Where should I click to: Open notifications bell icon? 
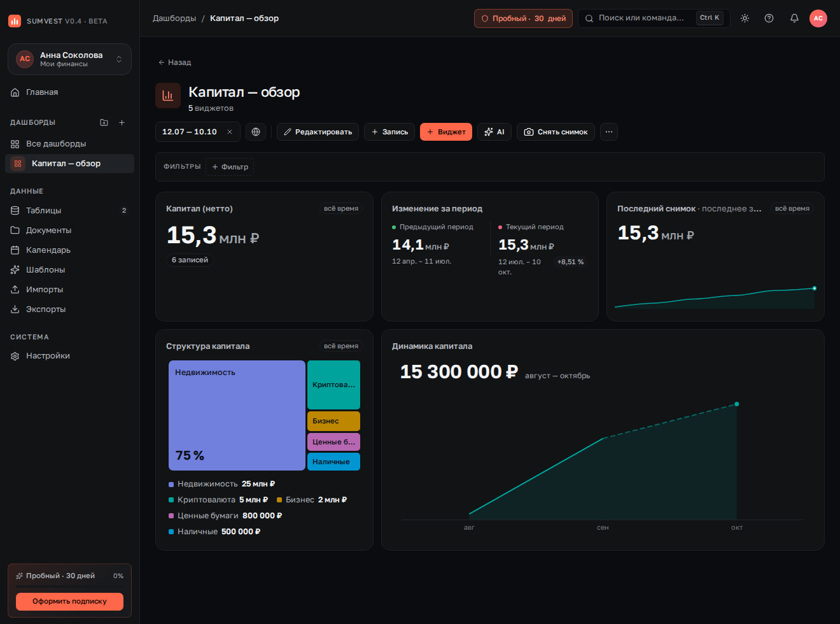[794, 18]
